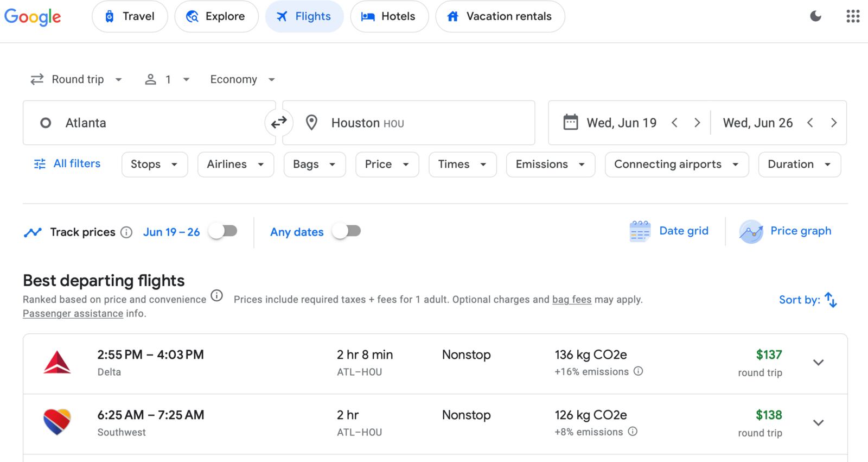Click the calendar icon in date field
This screenshot has width=868, height=462.
coord(570,122)
